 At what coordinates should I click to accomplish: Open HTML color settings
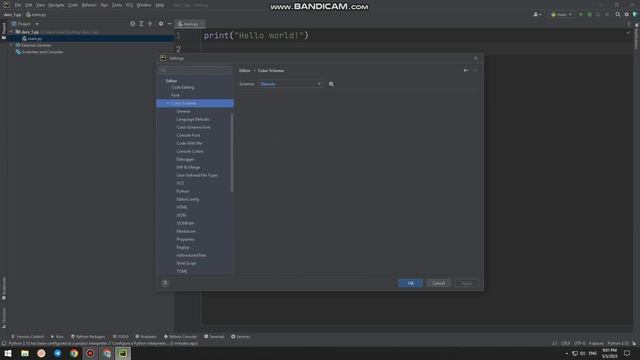click(x=182, y=207)
